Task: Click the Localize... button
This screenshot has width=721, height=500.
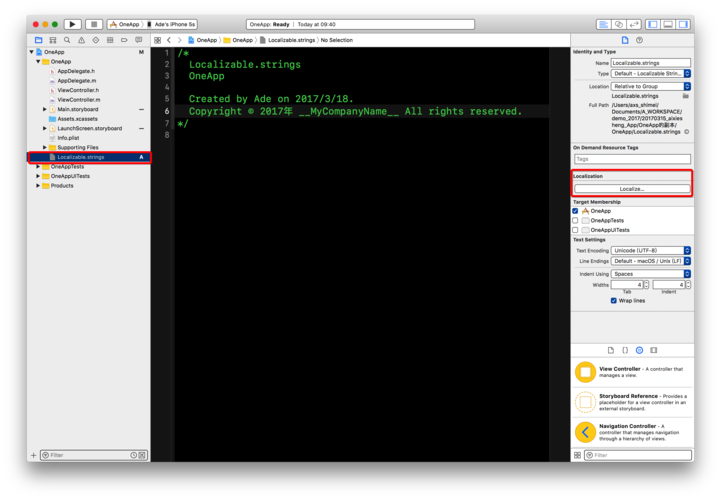Action: click(x=632, y=189)
